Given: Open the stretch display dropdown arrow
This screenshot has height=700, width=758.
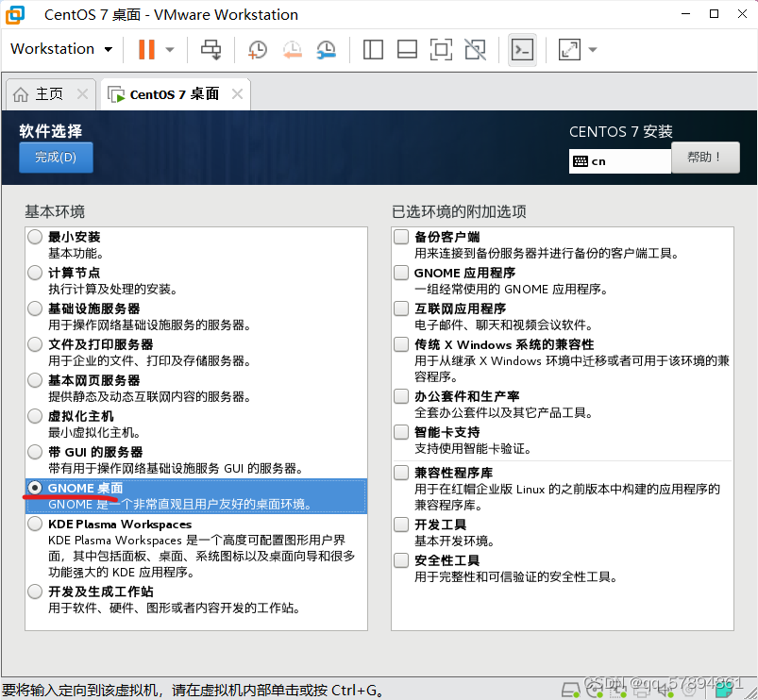Looking at the screenshot, I should (593, 49).
